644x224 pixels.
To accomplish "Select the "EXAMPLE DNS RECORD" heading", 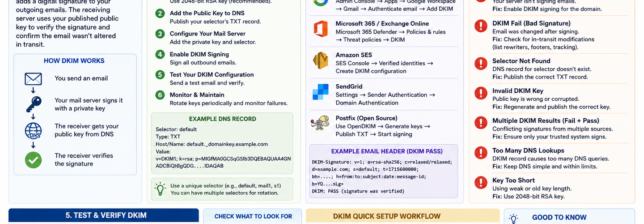I will click(223, 119).
